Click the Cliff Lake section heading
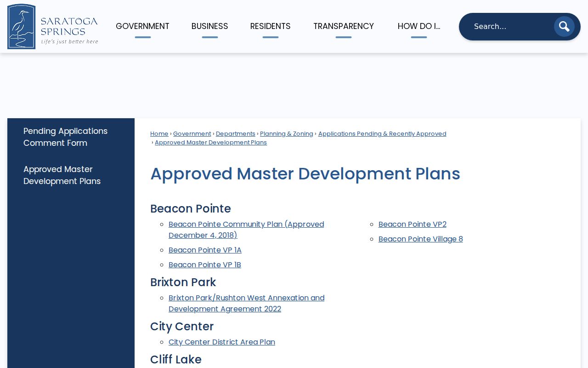Image resolution: width=588 pixels, height=368 pixels. click(176, 360)
